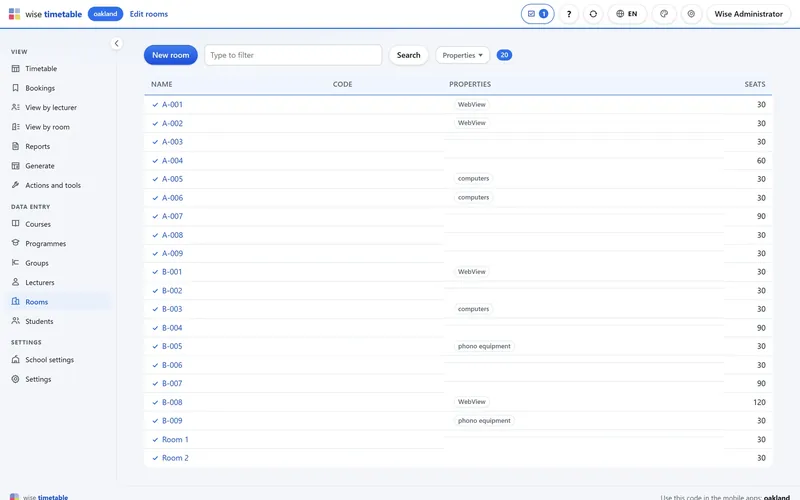Click the 120 seats value for B-008

tap(759, 402)
